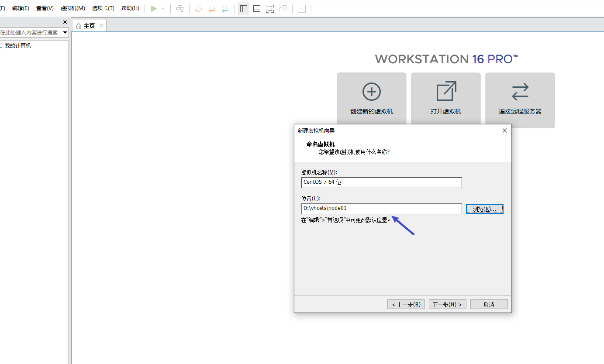Open the 虚拟机(M) menu

click(72, 8)
